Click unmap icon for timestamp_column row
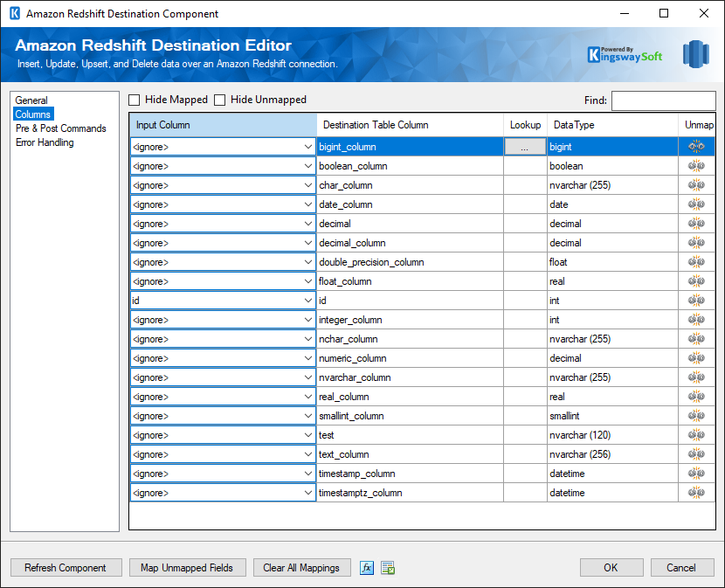Image resolution: width=725 pixels, height=588 pixels. coord(696,473)
